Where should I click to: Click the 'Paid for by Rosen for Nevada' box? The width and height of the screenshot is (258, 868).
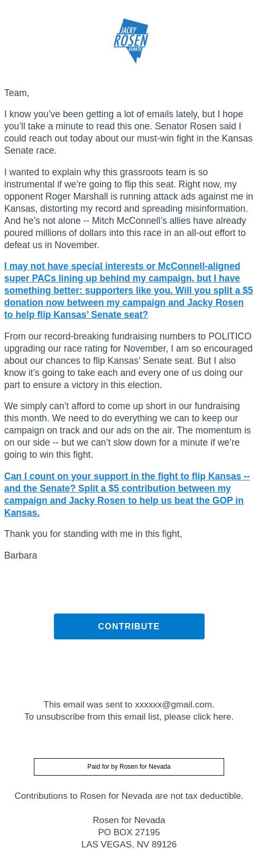click(129, 767)
